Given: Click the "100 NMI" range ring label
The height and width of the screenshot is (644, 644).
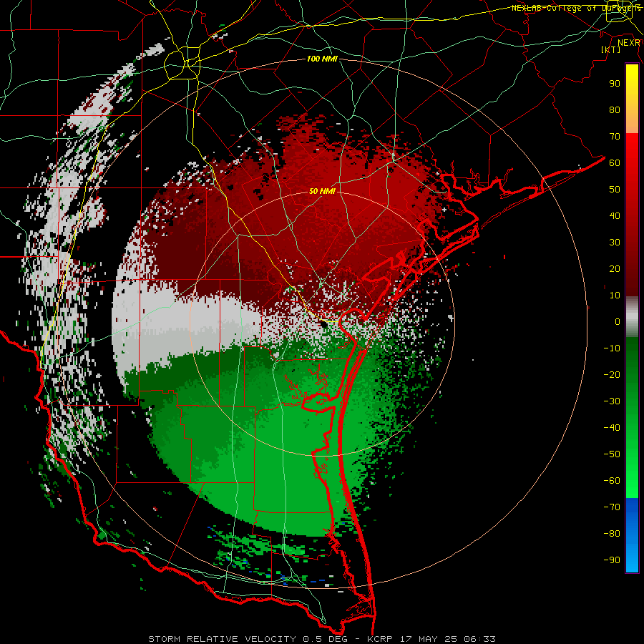Looking at the screenshot, I should pyautogui.click(x=322, y=59).
